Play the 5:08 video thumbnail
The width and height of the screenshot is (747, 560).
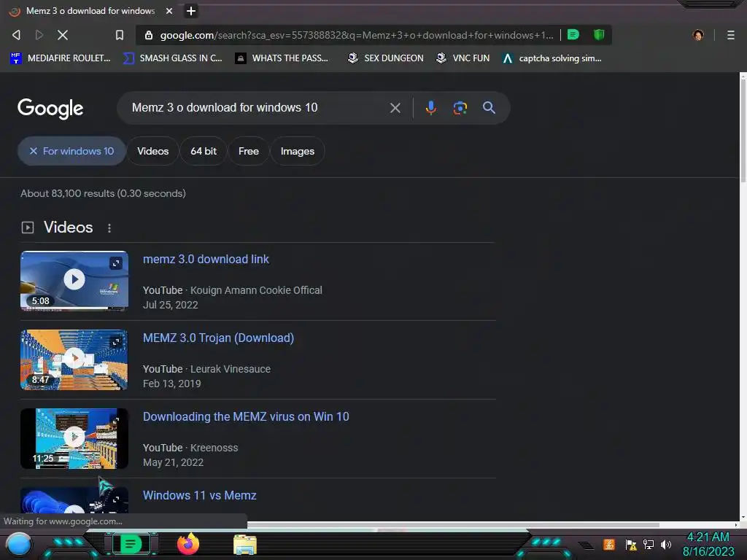click(74, 279)
